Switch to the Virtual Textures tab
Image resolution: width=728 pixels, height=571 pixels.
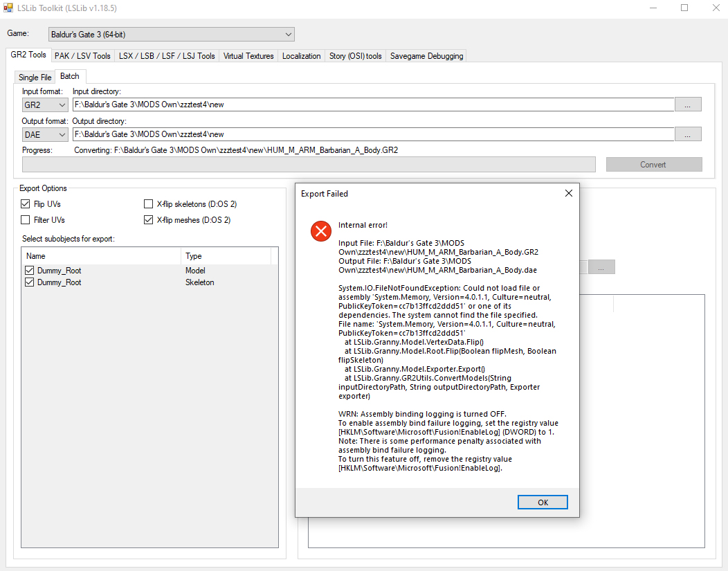click(248, 55)
